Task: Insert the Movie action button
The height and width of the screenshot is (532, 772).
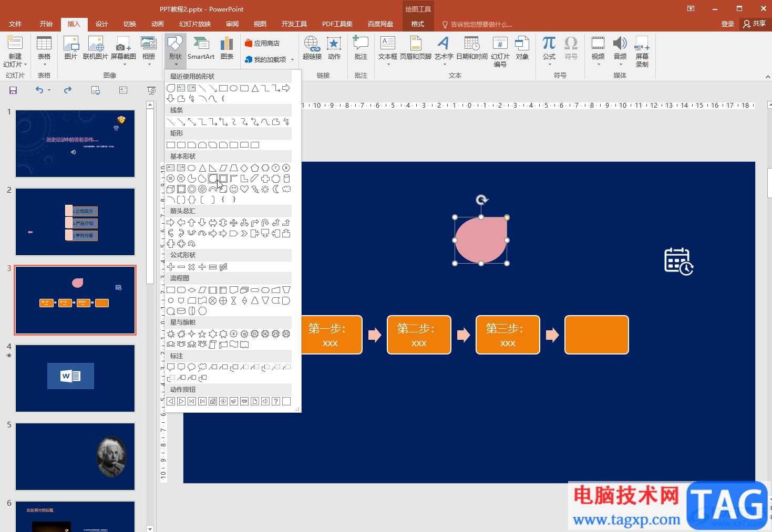Action: coord(244,401)
